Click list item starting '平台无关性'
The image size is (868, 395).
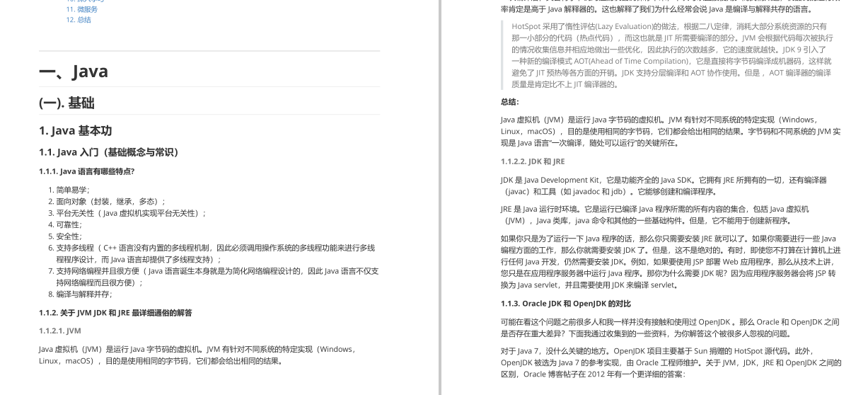[x=132, y=213]
